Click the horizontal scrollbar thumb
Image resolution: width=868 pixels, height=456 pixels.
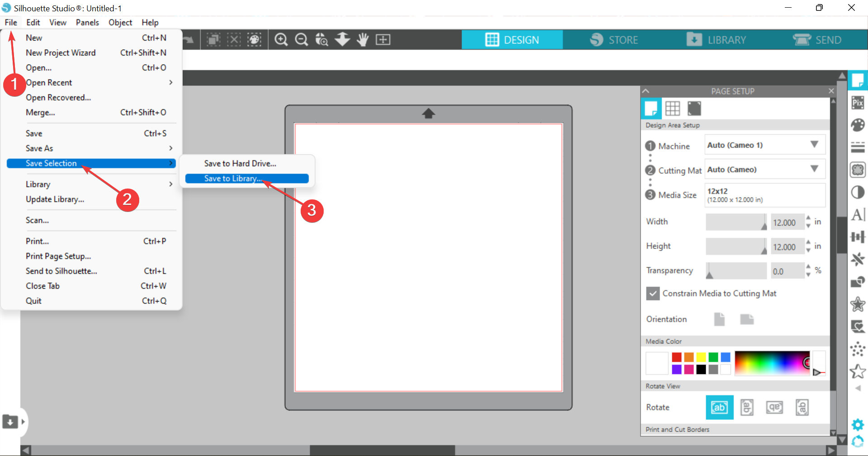(x=382, y=450)
